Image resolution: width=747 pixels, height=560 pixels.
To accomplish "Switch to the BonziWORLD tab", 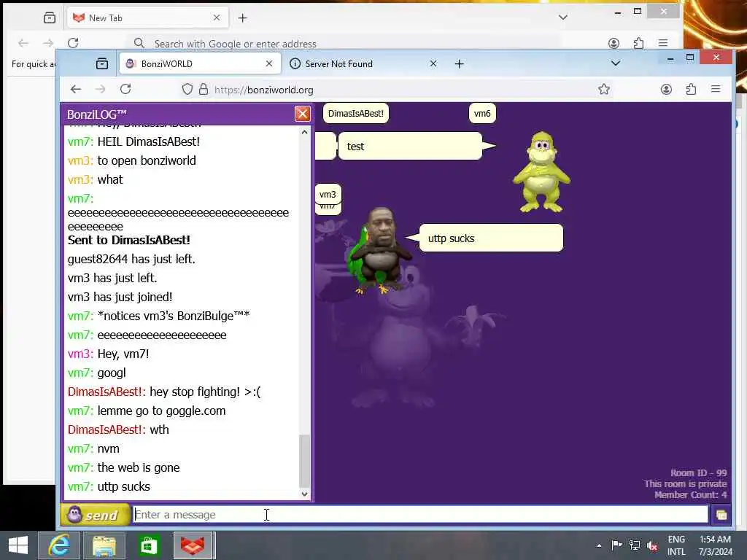I will pos(199,64).
